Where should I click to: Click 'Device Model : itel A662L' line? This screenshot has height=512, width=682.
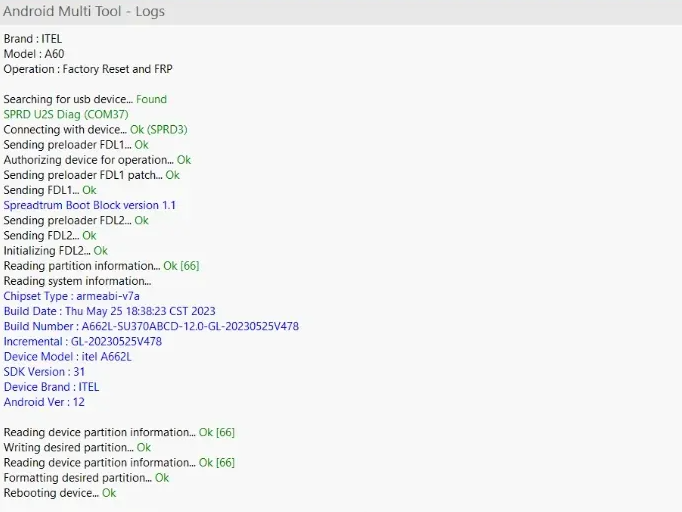tap(67, 357)
